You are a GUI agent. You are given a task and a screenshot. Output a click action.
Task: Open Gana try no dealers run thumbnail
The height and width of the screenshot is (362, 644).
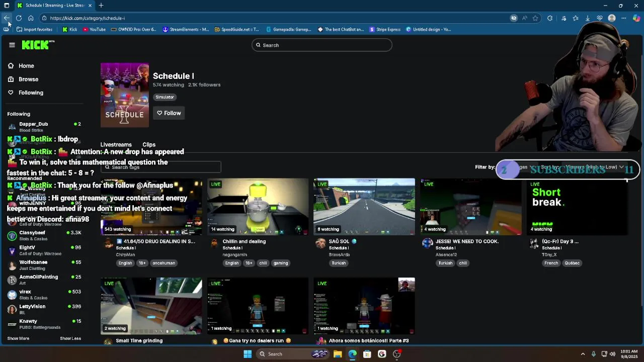[258, 306]
